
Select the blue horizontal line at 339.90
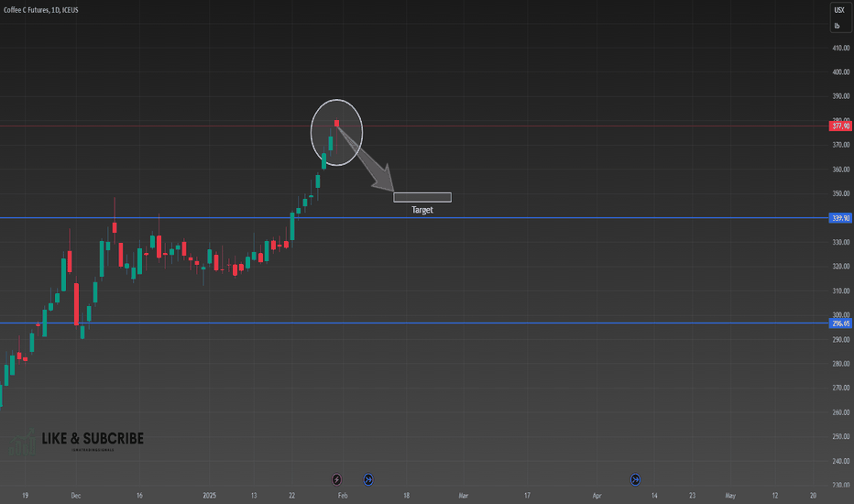[x=414, y=218]
